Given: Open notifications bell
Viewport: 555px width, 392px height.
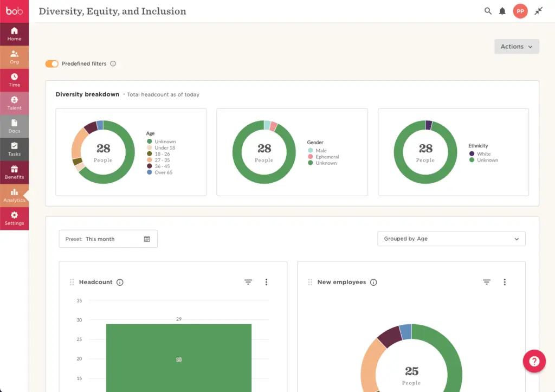Looking at the screenshot, I should pyautogui.click(x=502, y=11).
